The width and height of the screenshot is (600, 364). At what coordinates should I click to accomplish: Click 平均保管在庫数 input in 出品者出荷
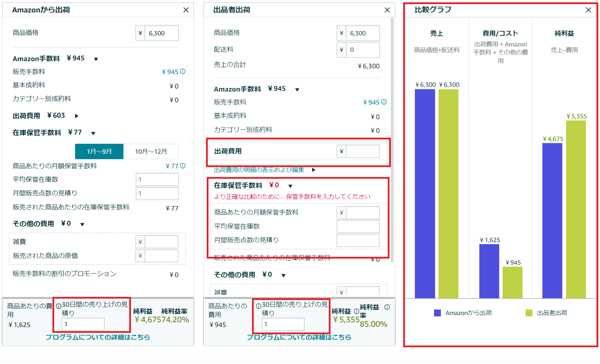pos(358,226)
